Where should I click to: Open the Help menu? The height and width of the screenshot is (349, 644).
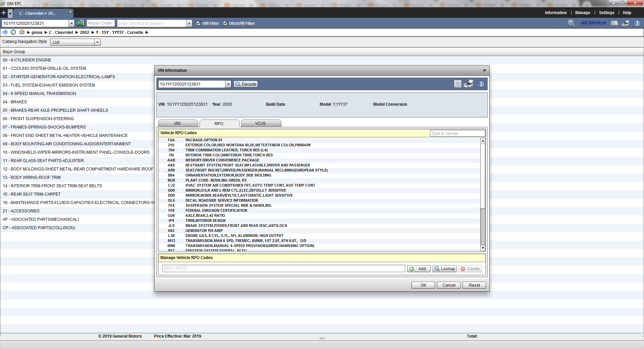click(x=627, y=13)
